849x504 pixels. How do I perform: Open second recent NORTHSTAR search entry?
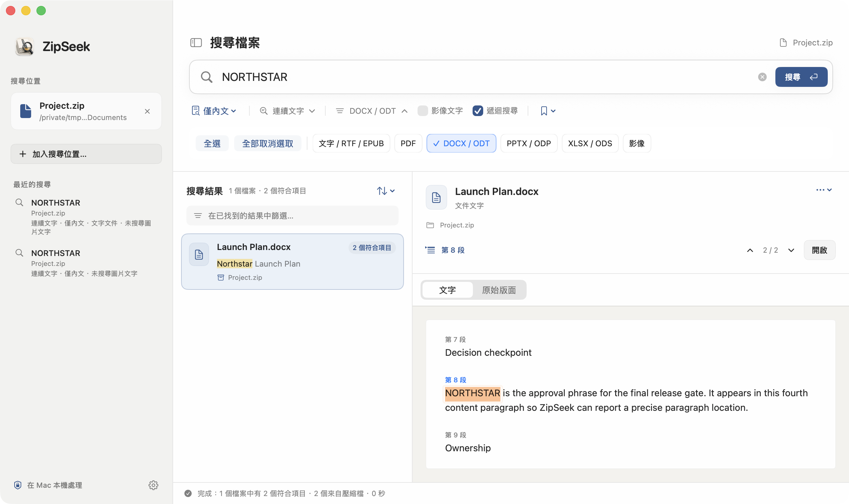pos(86,263)
